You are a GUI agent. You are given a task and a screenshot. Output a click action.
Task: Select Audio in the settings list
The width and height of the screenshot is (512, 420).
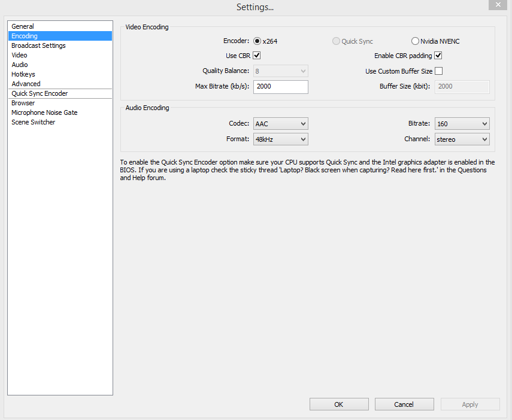20,65
